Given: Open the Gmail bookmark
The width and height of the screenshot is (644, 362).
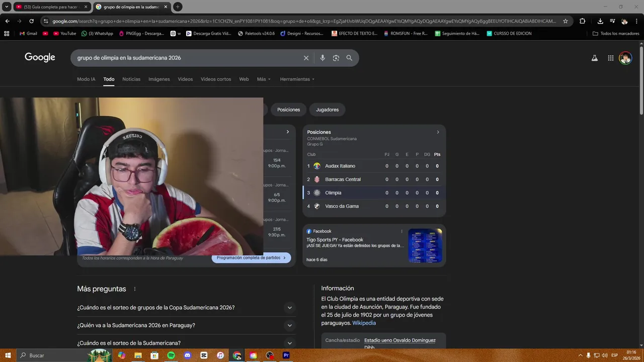Looking at the screenshot, I should [x=28, y=33].
